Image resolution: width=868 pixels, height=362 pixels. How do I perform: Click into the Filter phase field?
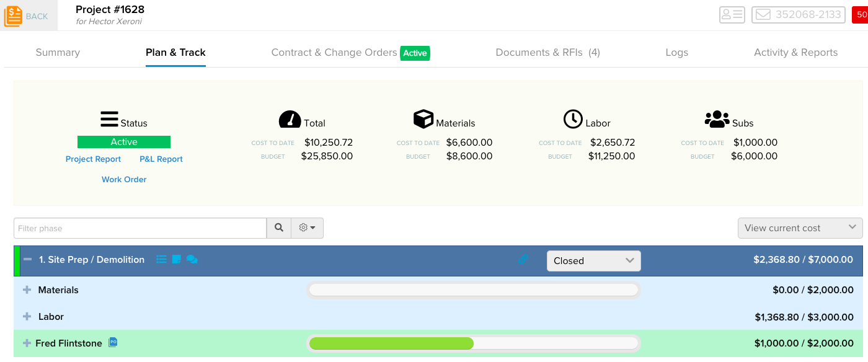tap(140, 228)
